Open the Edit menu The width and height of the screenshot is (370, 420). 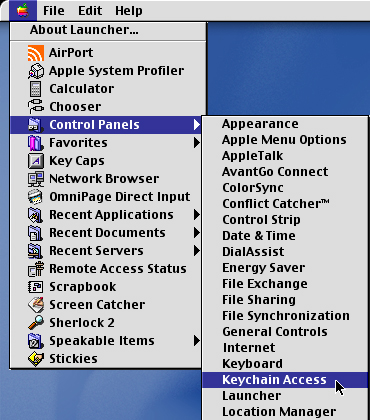90,11
